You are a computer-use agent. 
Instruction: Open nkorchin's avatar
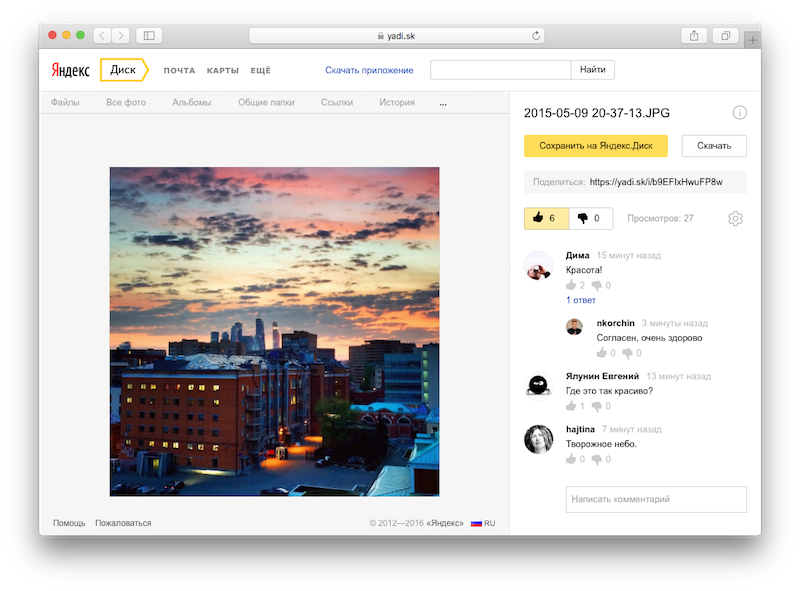coord(574,327)
